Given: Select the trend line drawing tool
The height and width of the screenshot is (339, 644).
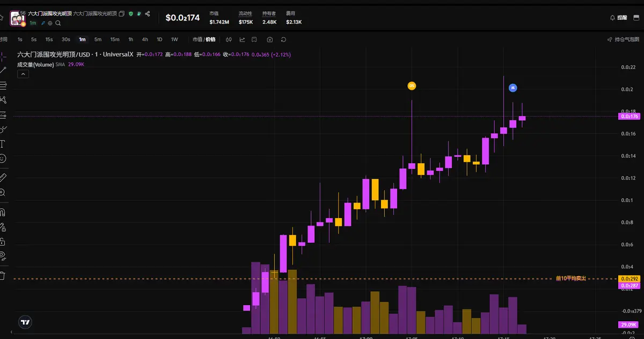Looking at the screenshot, I should [x=3, y=70].
